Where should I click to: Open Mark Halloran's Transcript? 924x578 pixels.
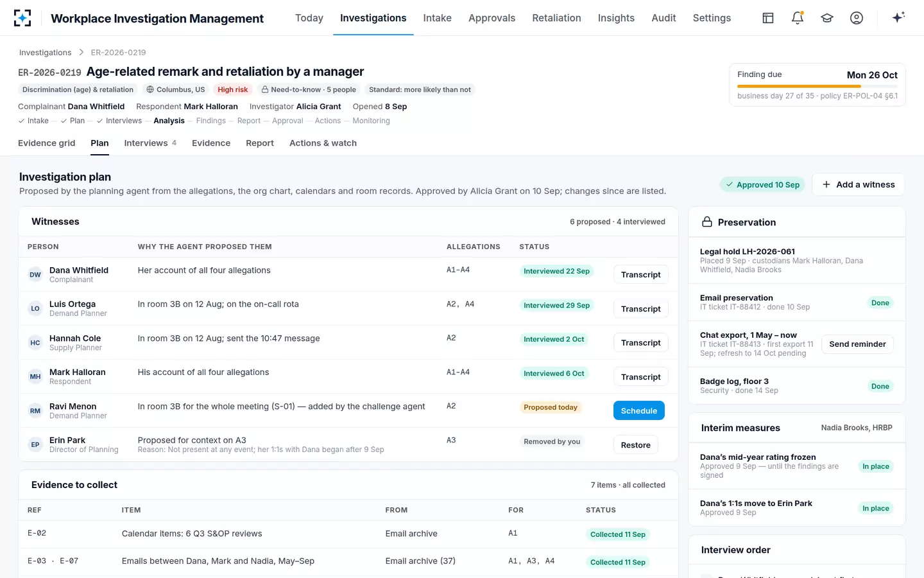[x=640, y=377]
